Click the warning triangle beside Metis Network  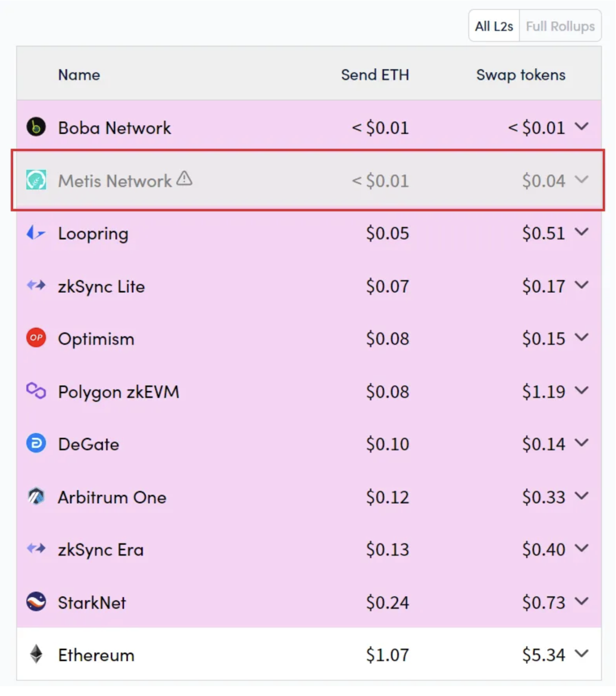coord(184,179)
